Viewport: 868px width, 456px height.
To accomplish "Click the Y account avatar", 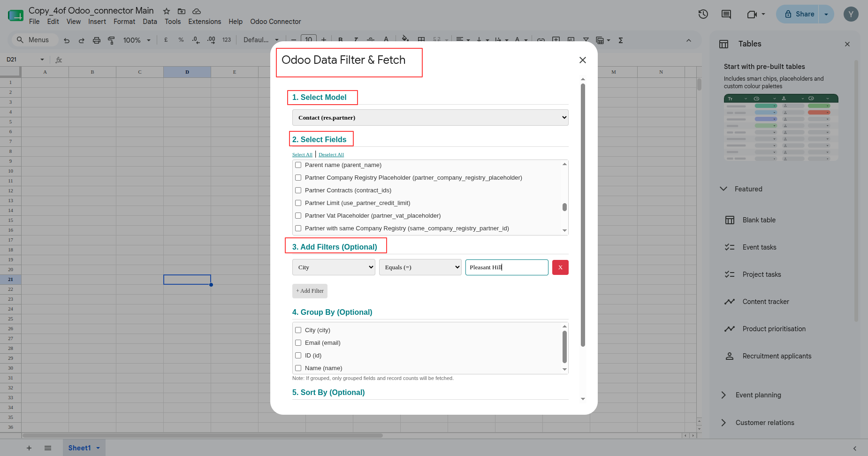I will pyautogui.click(x=851, y=14).
